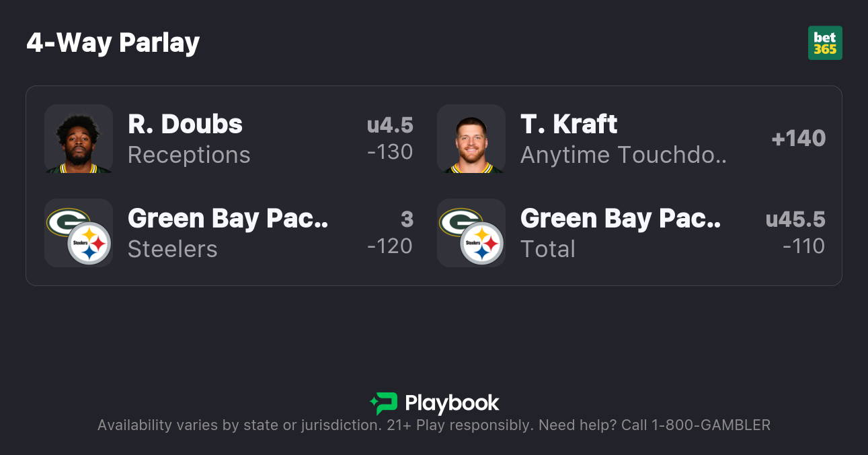The image size is (868, 455).
Task: Click the Anytime Touchdown market label
Action: tap(623, 155)
